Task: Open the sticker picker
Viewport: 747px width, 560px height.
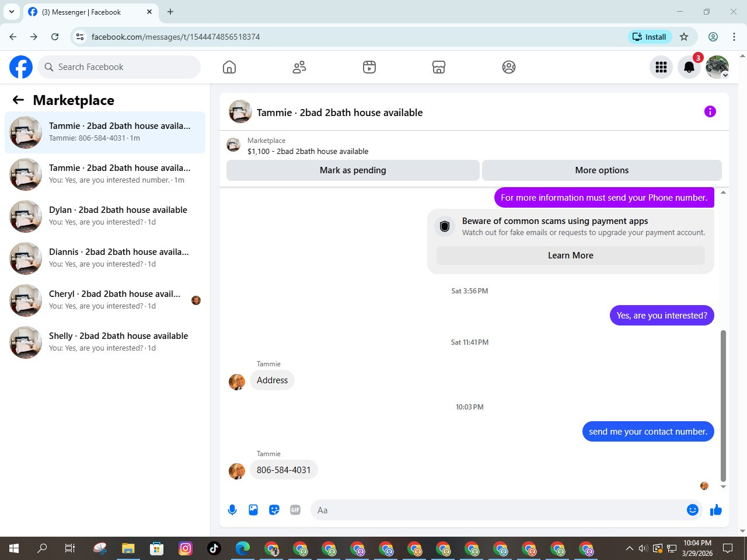Action: tap(274, 510)
